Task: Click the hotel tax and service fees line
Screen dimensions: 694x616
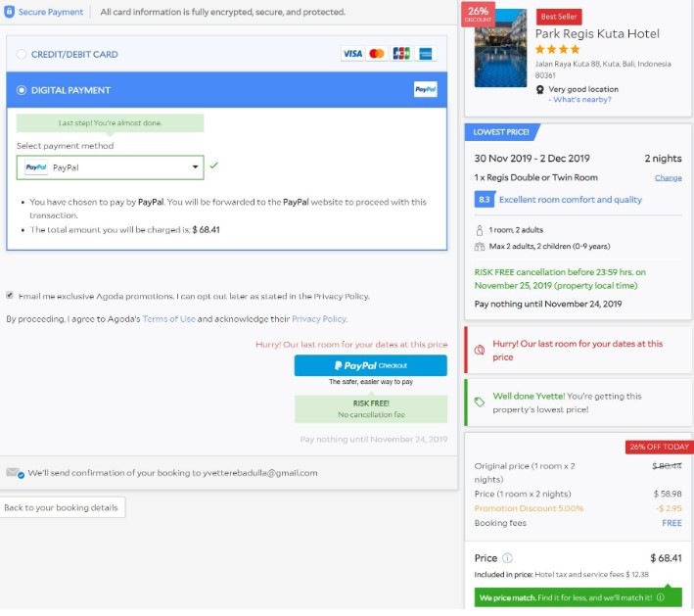Action: (x=561, y=575)
